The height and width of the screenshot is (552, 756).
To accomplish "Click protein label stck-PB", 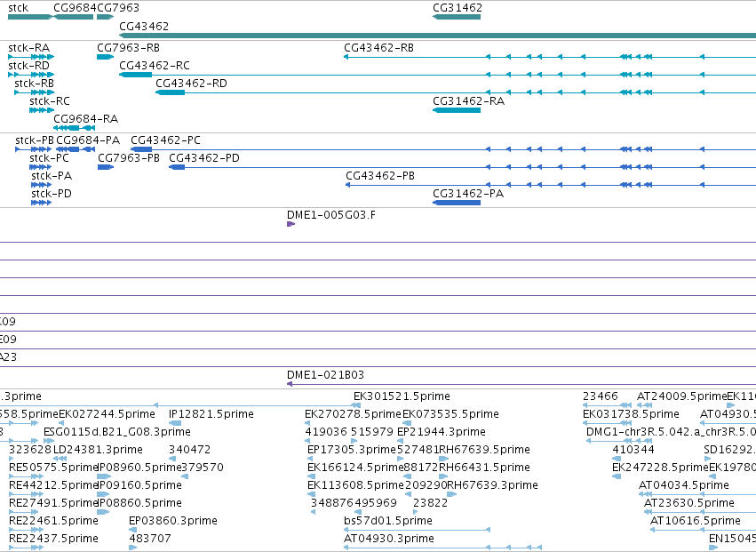I will [x=35, y=140].
